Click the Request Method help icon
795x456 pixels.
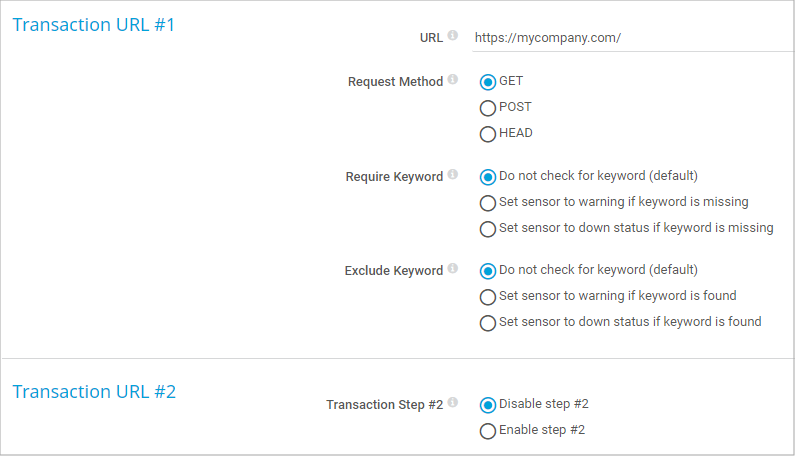coord(452,80)
